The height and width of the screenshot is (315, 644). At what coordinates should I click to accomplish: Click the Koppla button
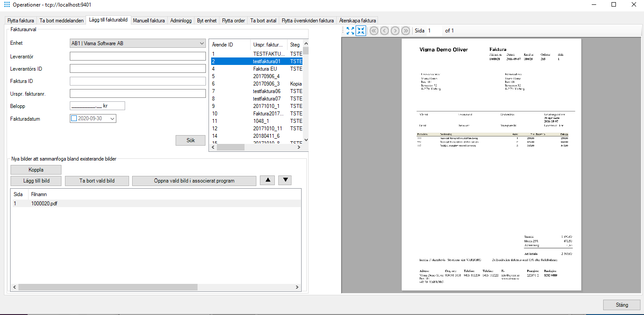point(36,169)
